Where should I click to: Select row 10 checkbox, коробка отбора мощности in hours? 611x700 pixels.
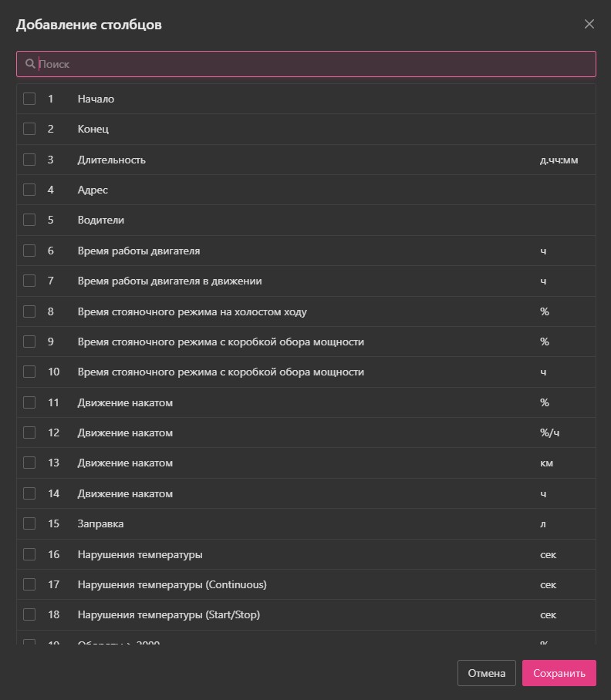click(29, 372)
